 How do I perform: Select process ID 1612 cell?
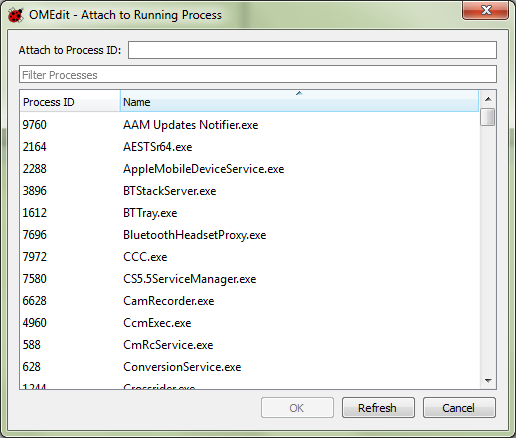[35, 213]
